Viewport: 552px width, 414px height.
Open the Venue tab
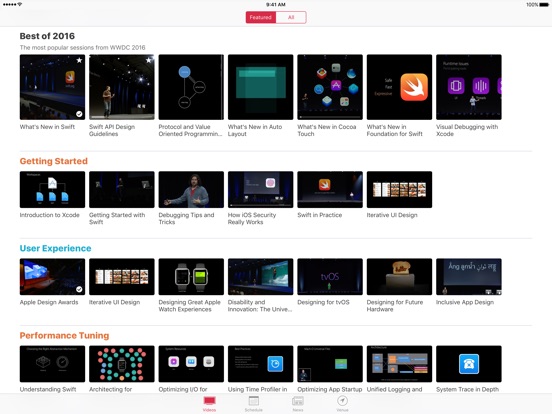tap(342, 404)
